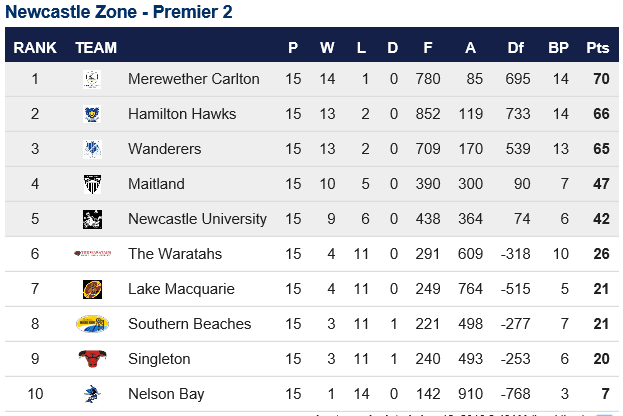Click the Maitland striped shield logo

point(92,184)
